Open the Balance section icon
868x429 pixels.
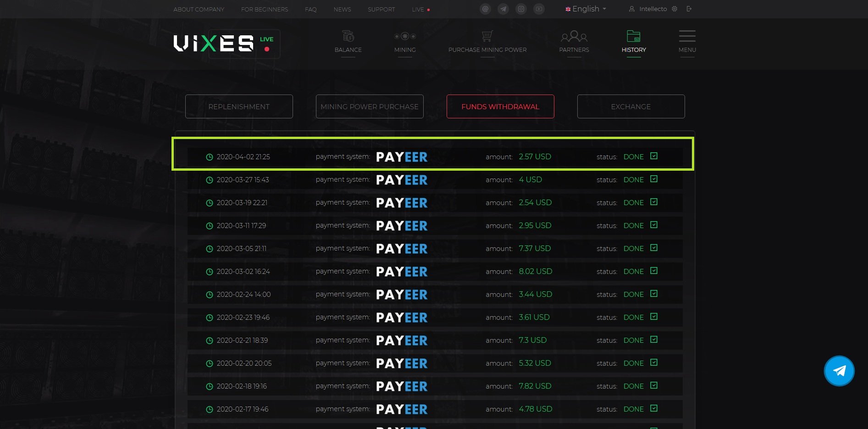click(348, 36)
